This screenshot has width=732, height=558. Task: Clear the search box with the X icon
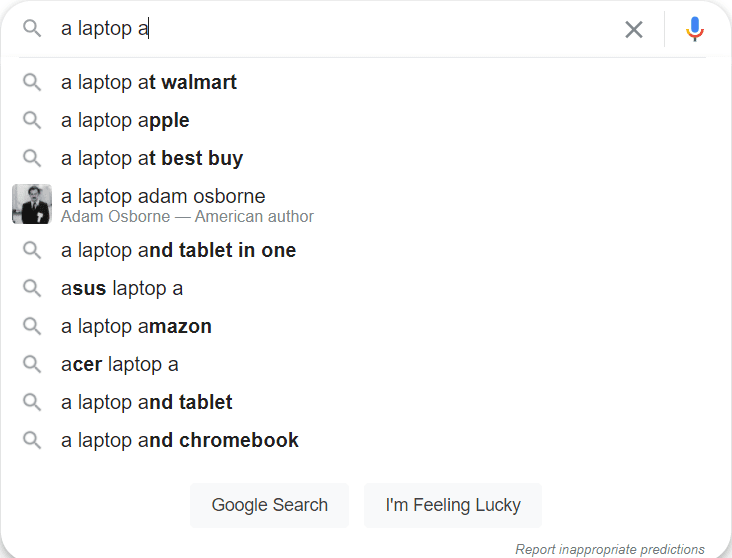[634, 29]
